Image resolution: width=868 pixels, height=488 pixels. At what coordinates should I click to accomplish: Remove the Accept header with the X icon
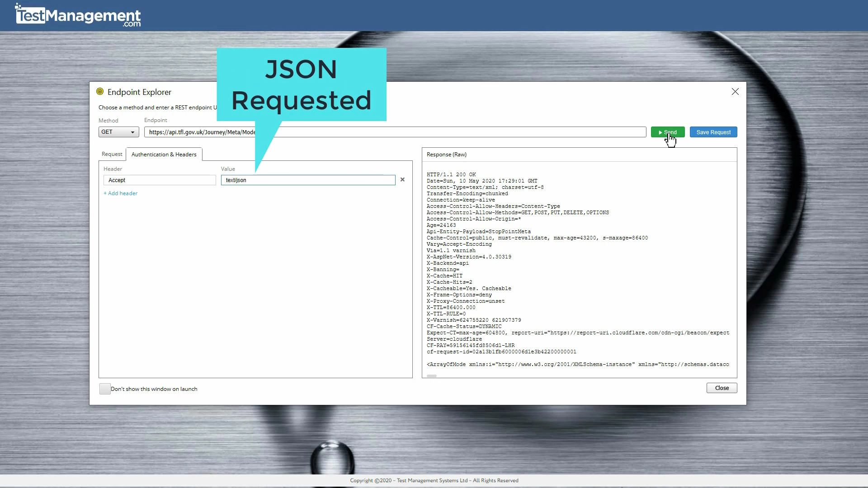(402, 179)
